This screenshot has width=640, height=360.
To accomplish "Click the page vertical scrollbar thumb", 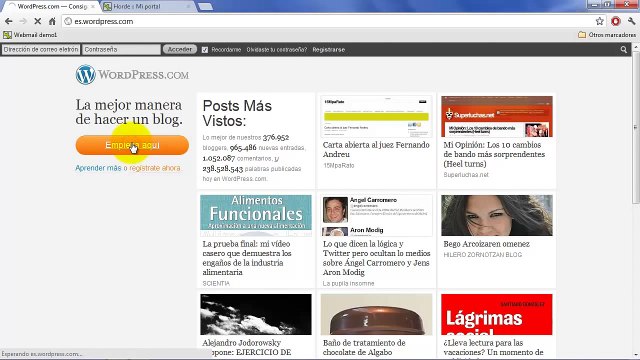I will click(x=636, y=127).
